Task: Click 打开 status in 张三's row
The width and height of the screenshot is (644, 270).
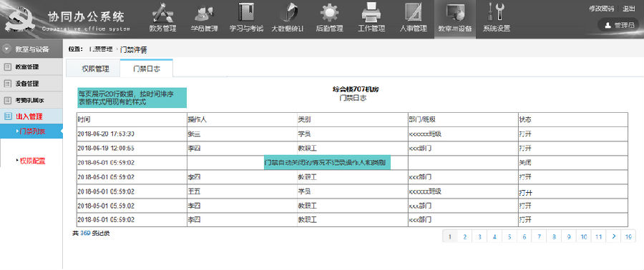Action: (525, 134)
